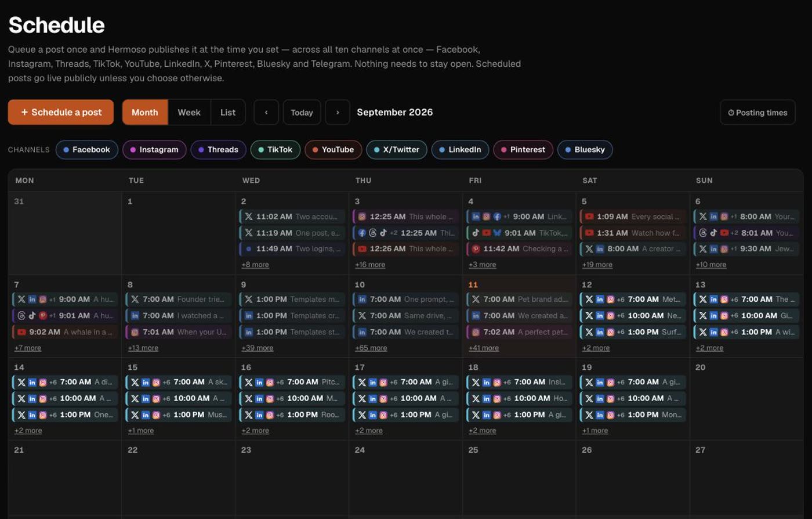This screenshot has height=519, width=812.
Task: Expand "+19 more" posts on September 5
Action: [x=597, y=265]
